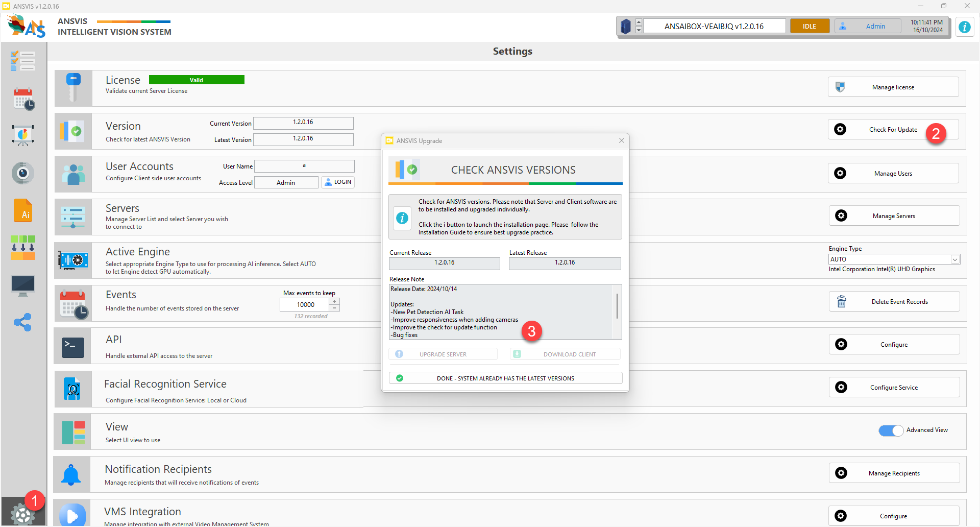Click the settings gear sidebar icon
This screenshot has width=980, height=527.
[22, 514]
